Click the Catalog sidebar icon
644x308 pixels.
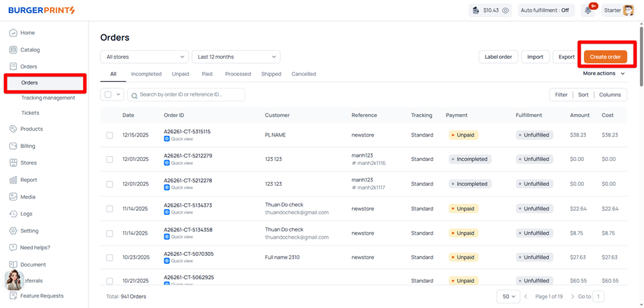click(x=14, y=49)
